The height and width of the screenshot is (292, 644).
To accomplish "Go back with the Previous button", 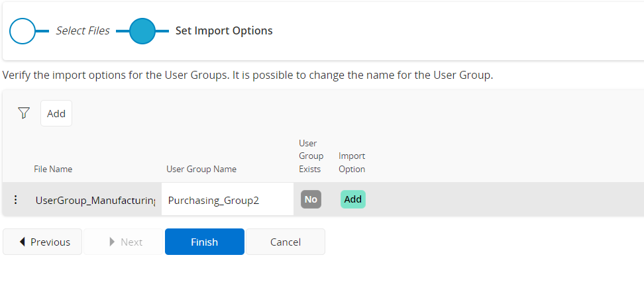I will point(43,242).
